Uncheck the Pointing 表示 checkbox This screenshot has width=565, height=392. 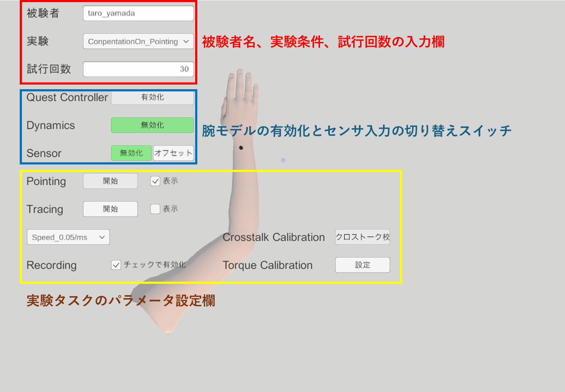(x=155, y=181)
